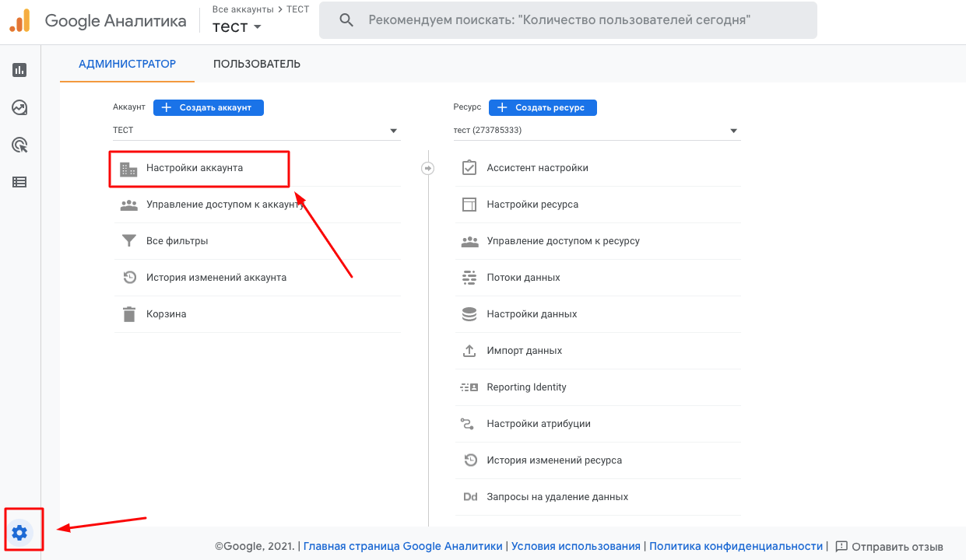Click the Импорт данных upload icon
966x560 pixels.
tap(469, 351)
